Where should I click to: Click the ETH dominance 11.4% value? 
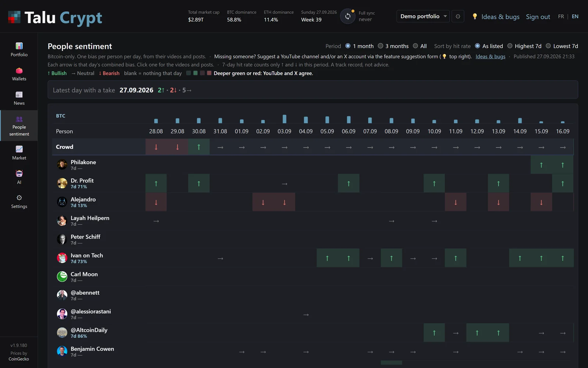coord(271,20)
